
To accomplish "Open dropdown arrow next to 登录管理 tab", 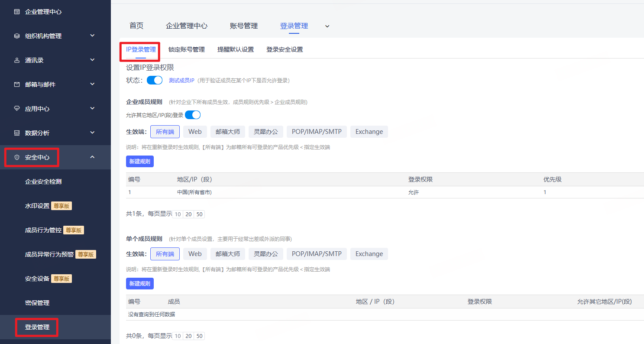I will coord(327,26).
